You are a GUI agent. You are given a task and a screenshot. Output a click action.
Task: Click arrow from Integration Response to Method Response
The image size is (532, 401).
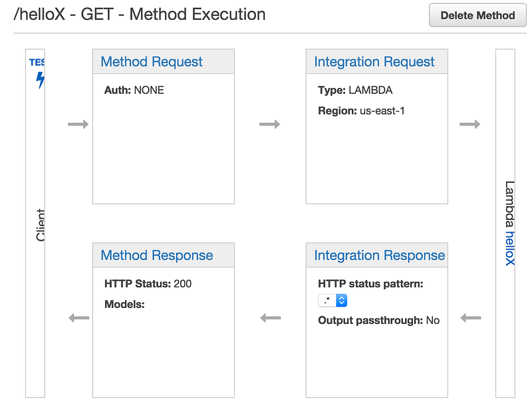[x=271, y=318]
